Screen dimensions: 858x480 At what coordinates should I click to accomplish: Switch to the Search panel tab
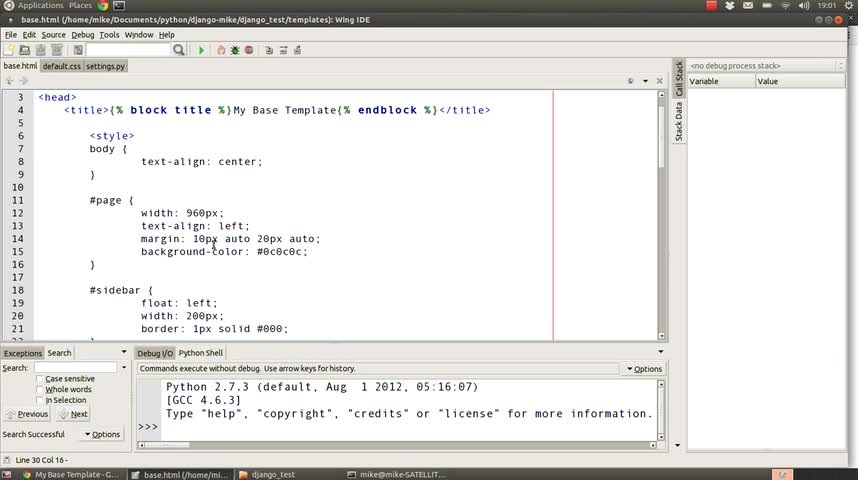tap(59, 353)
